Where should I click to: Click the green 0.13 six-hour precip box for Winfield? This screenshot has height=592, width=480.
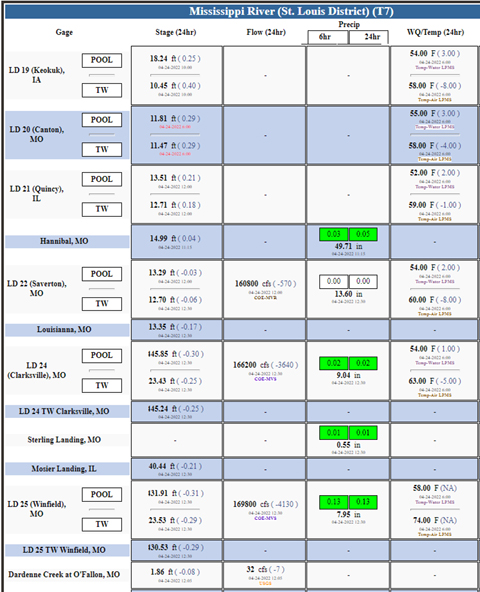(x=334, y=502)
